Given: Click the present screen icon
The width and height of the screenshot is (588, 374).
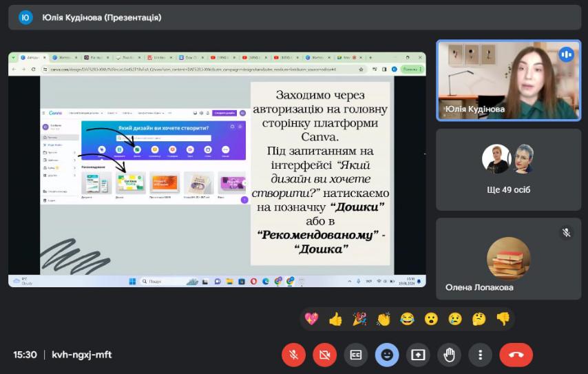Looking at the screenshot, I should (418, 355).
